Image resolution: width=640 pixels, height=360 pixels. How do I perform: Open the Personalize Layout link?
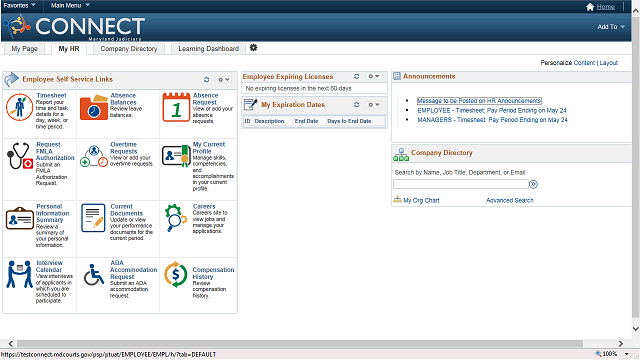click(609, 62)
